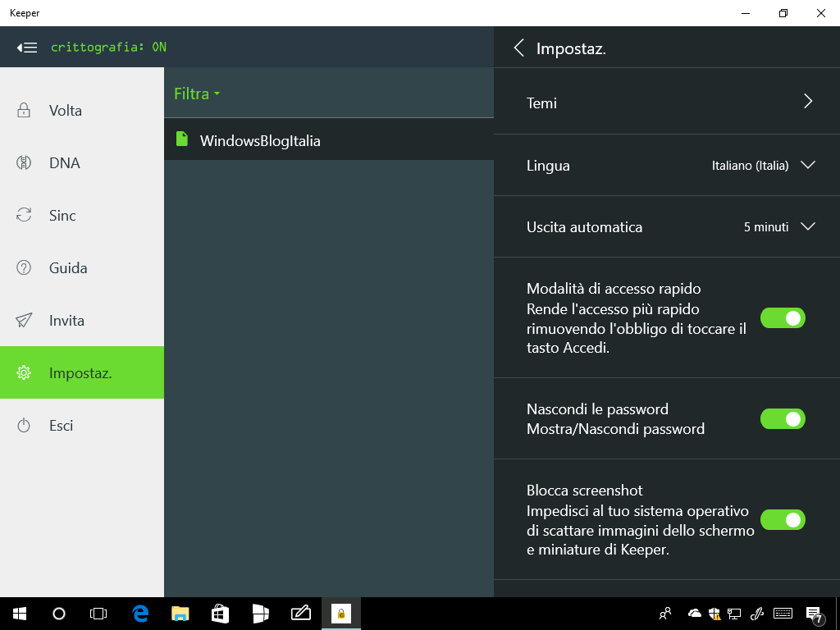Screen dimensions: 840x630
Task: Open the Windows ribbon app in taskbar
Action: [x=260, y=613]
